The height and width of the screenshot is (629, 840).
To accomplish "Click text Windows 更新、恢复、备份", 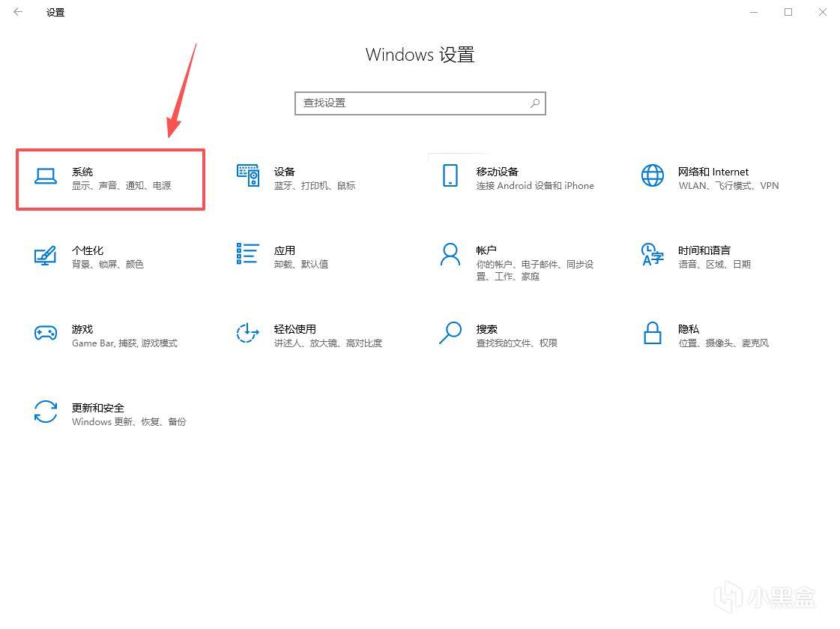I will (129, 421).
